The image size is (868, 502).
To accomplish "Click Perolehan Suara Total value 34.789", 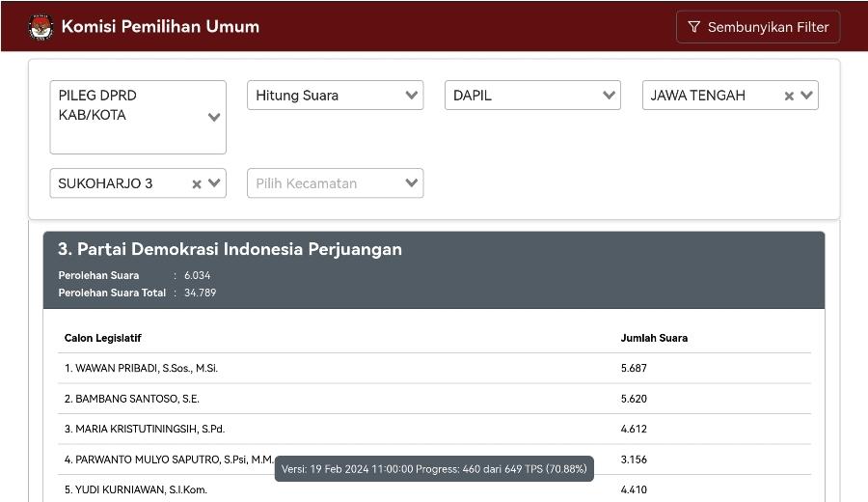I will (x=200, y=293).
